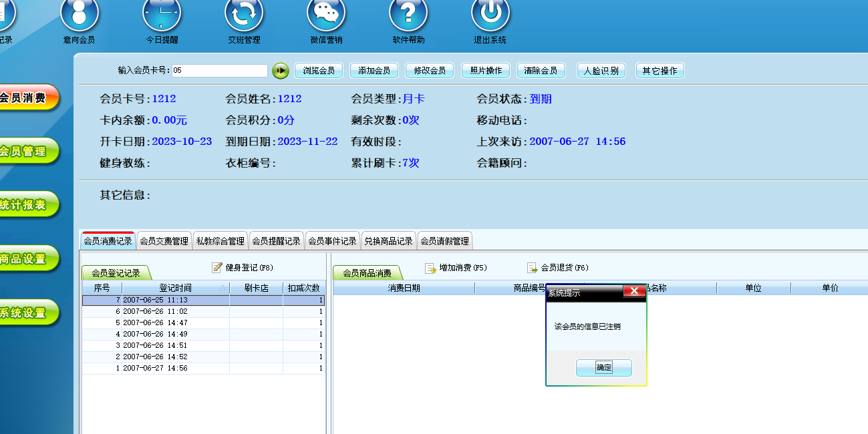Click into the member card number field
Screen dimensions: 868x434
coord(219,71)
